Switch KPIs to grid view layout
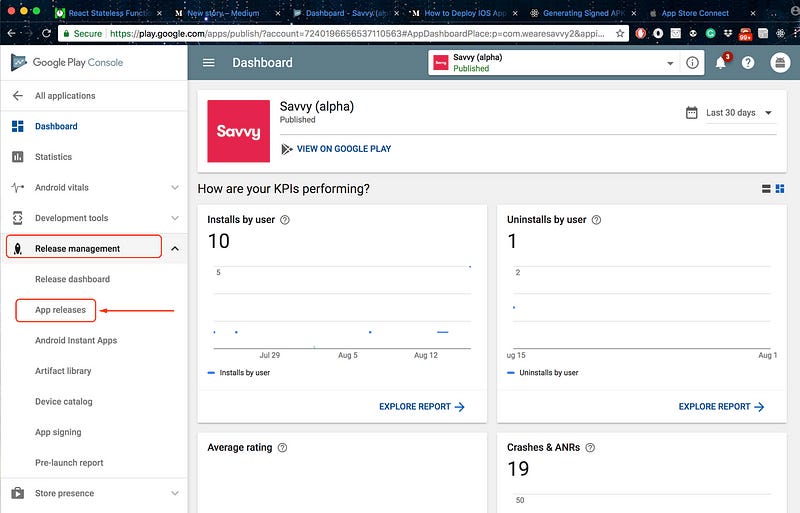 point(780,189)
